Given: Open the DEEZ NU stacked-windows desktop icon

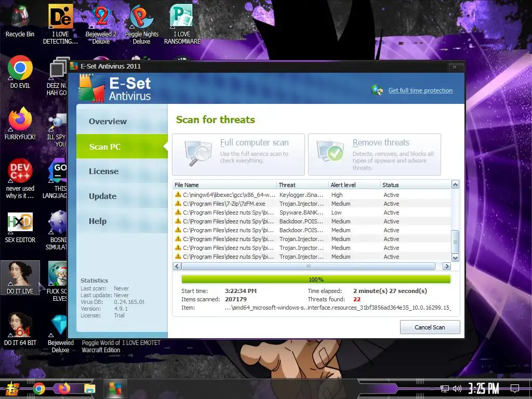Looking at the screenshot, I should [x=58, y=76].
